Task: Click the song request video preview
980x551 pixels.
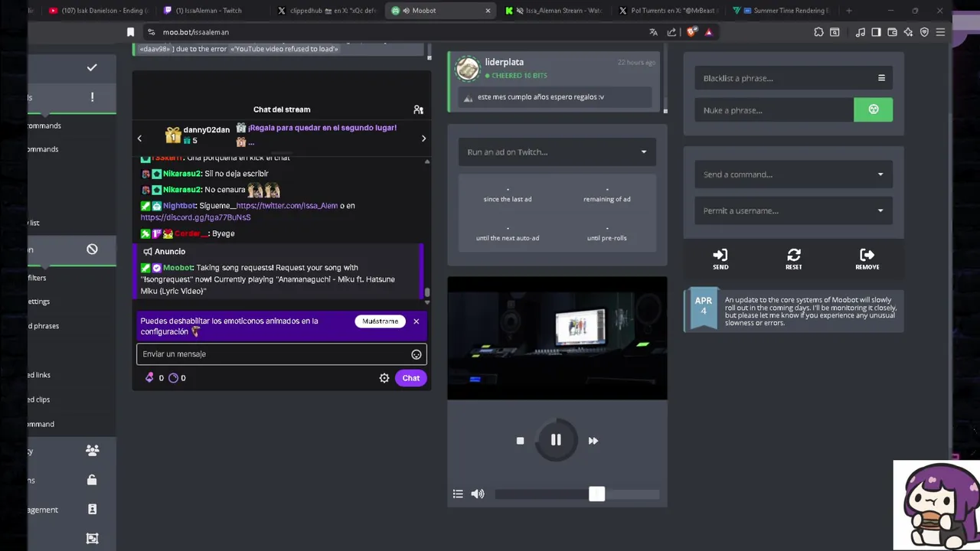Action: [557, 338]
